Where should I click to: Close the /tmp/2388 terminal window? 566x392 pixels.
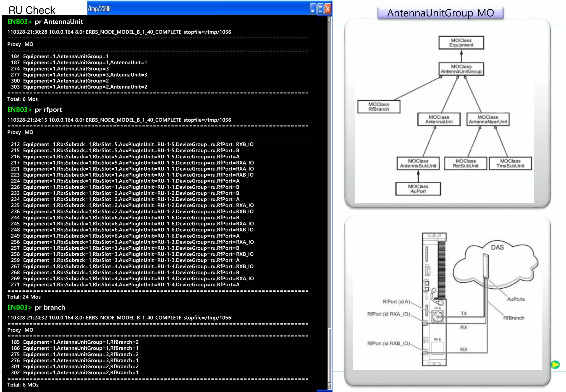pyautogui.click(x=328, y=9)
